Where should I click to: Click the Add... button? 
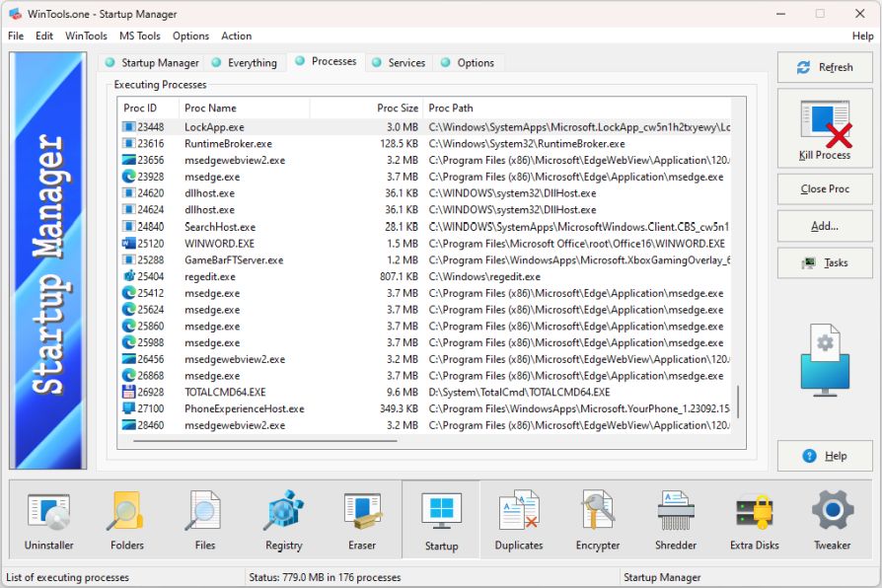(x=825, y=226)
